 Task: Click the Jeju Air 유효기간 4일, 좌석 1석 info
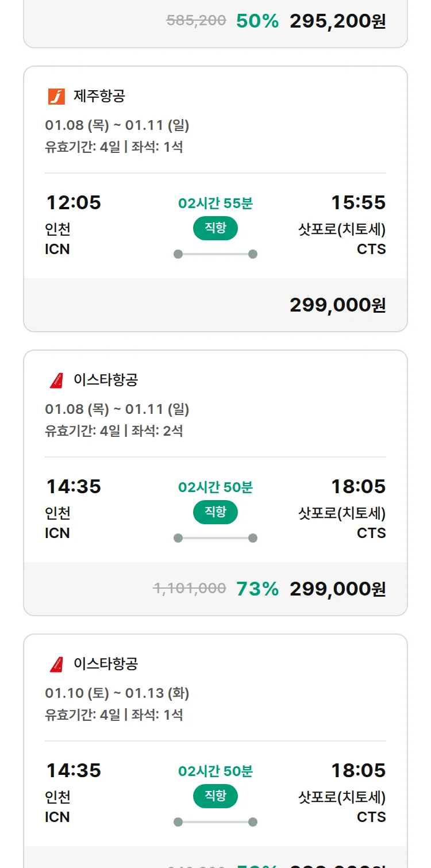tap(114, 147)
